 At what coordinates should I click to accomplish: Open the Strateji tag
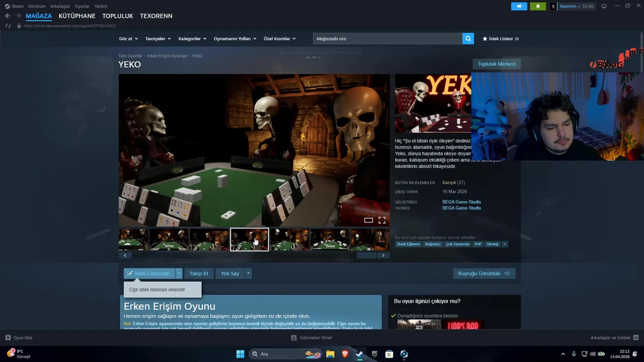[493, 244]
